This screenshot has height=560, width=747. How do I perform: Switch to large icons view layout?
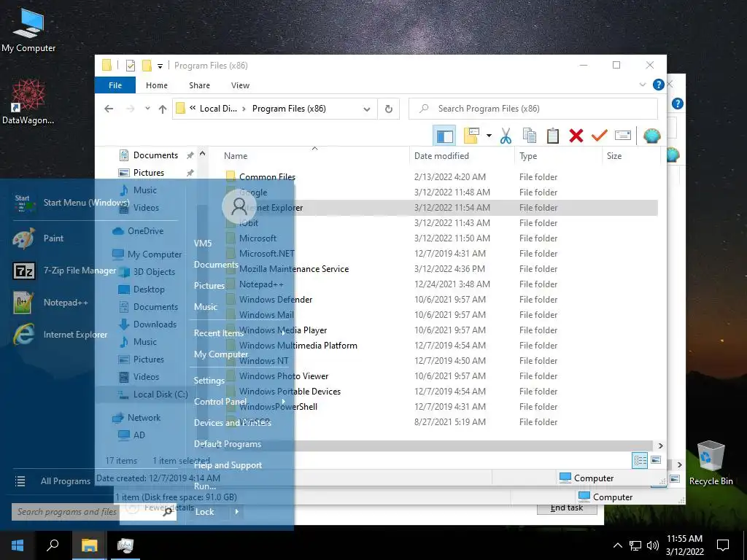(656, 460)
